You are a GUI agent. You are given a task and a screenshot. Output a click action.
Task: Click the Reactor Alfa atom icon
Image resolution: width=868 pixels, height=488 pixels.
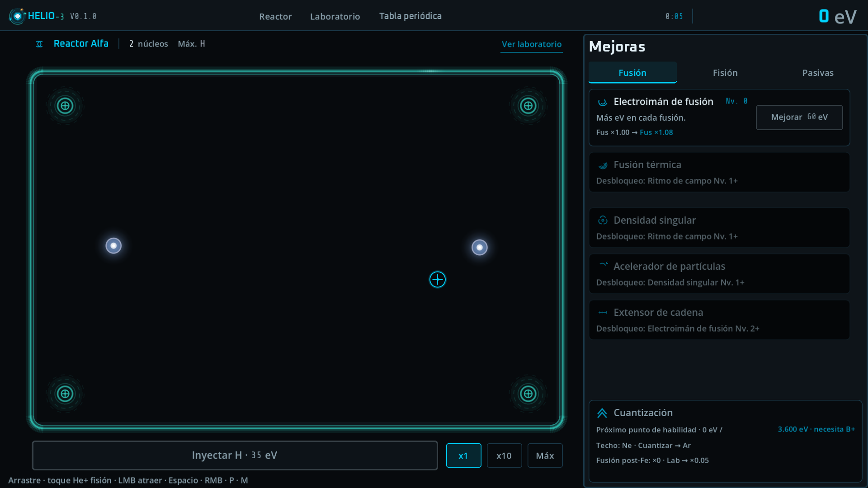pos(39,44)
